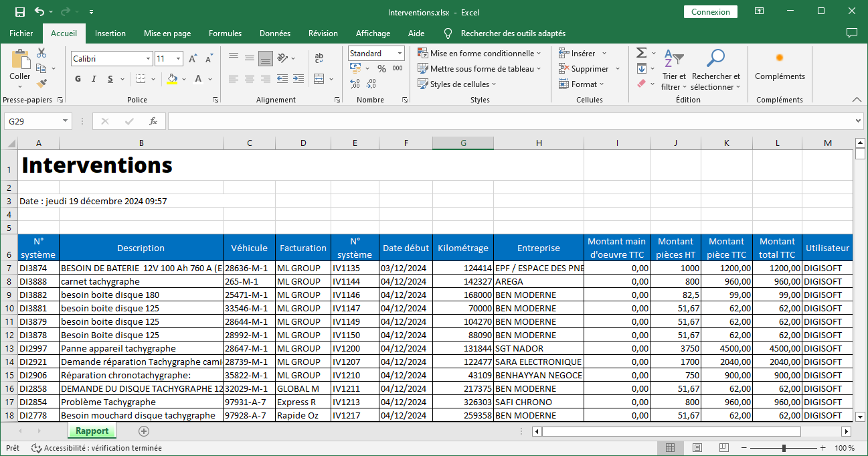
Task: Open the Trier et filtrer dropdown
Action: (674, 70)
